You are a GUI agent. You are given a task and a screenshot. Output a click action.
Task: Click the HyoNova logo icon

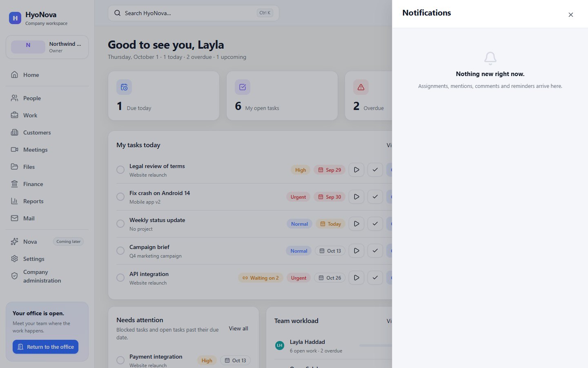pos(15,18)
